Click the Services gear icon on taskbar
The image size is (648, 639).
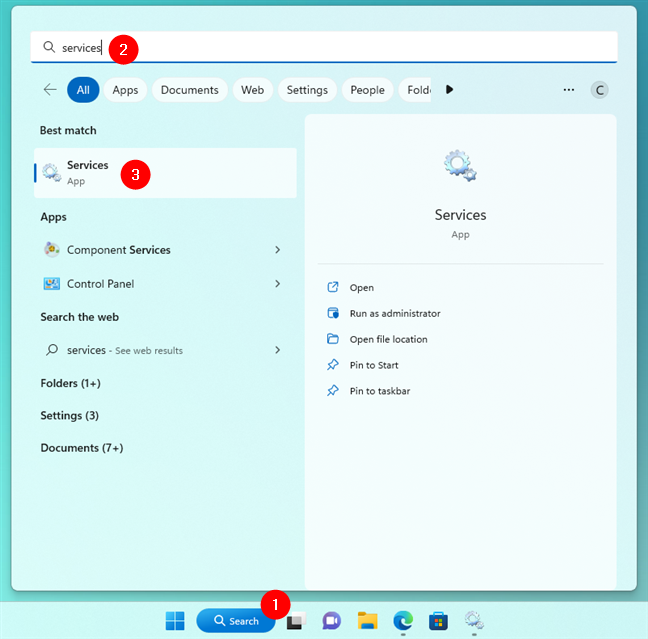click(x=474, y=621)
